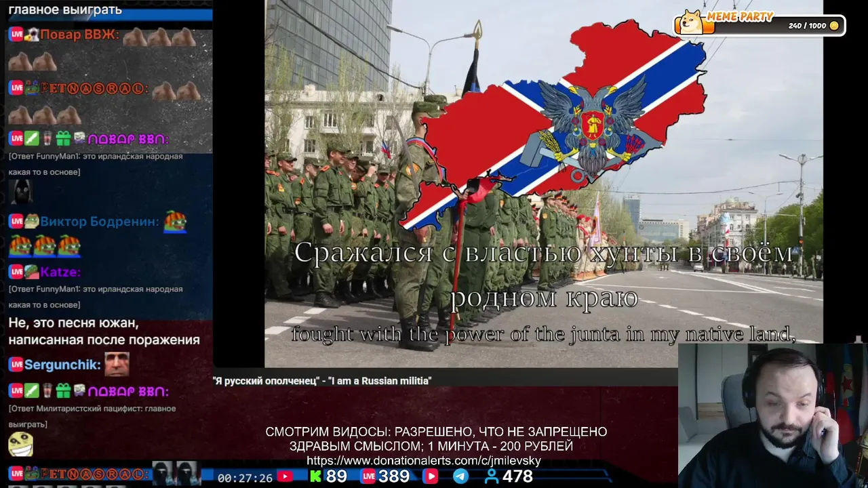Click the streamer webcam feed

point(772,415)
